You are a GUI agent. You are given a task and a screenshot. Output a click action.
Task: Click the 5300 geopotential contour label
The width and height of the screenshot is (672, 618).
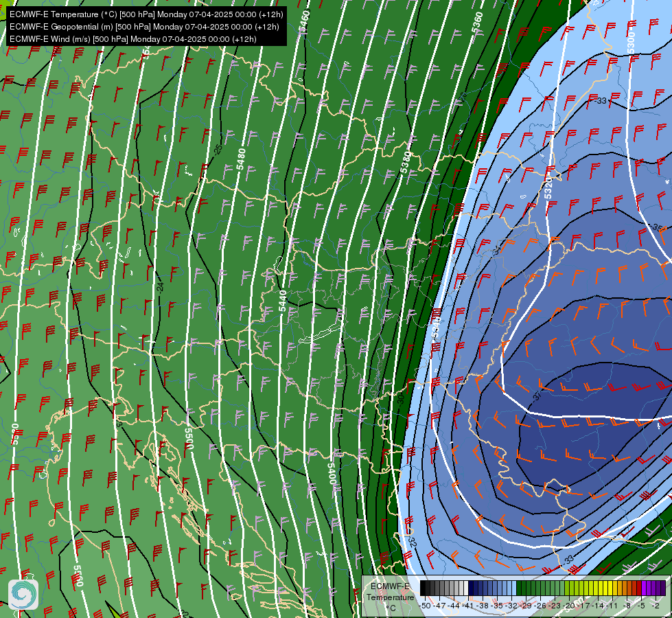tap(630, 43)
